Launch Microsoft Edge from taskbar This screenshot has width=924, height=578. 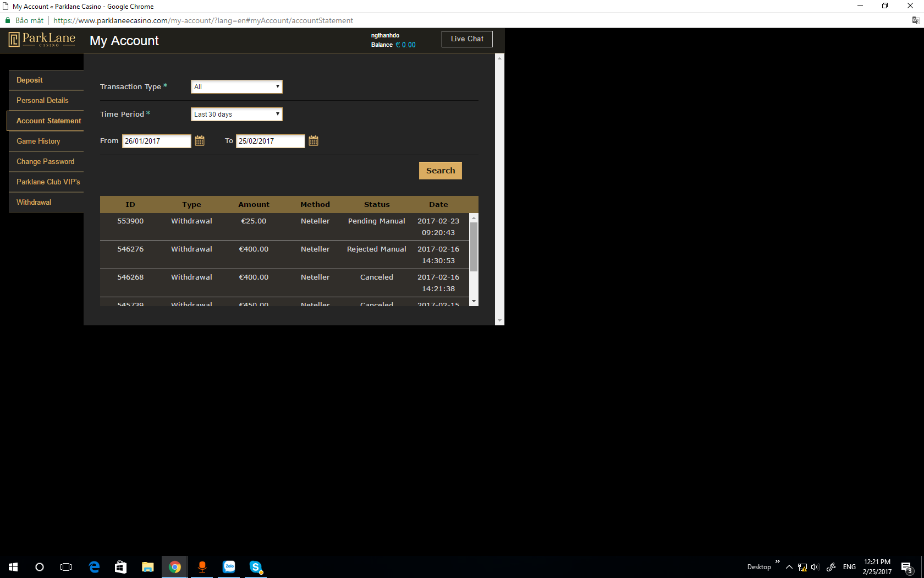click(94, 567)
